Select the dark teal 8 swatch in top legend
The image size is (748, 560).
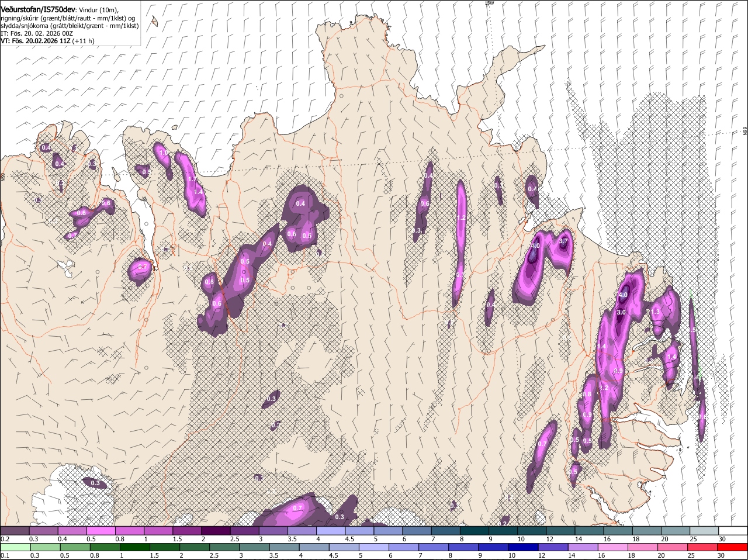(473, 530)
